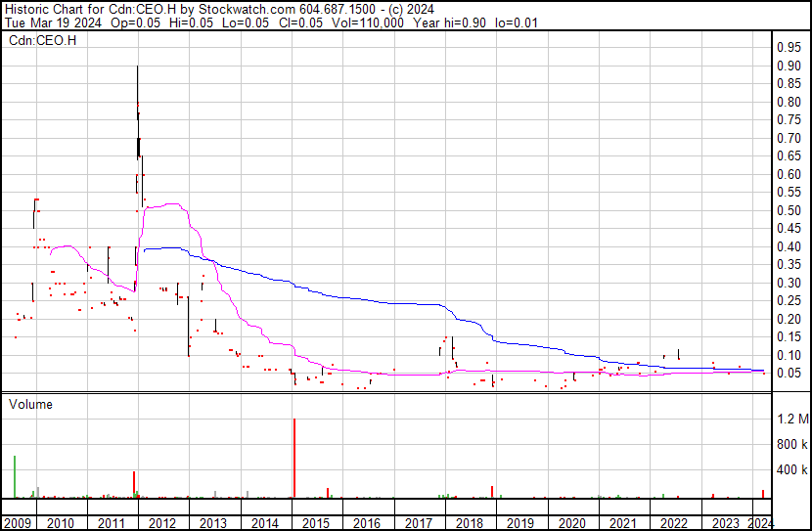Click the 2009 year label
The height and width of the screenshot is (531, 812).
click(x=18, y=523)
